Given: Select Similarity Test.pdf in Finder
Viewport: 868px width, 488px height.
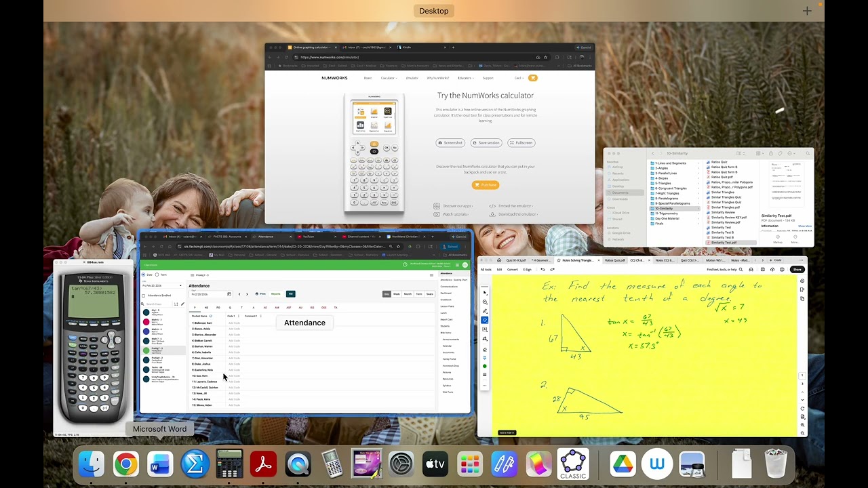Looking at the screenshot, I should coord(731,243).
